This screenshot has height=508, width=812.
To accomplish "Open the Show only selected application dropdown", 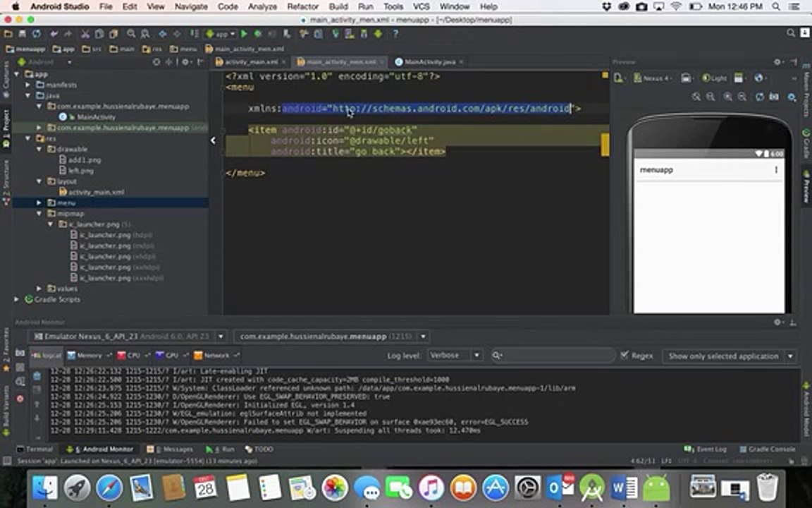I will pyautogui.click(x=729, y=356).
